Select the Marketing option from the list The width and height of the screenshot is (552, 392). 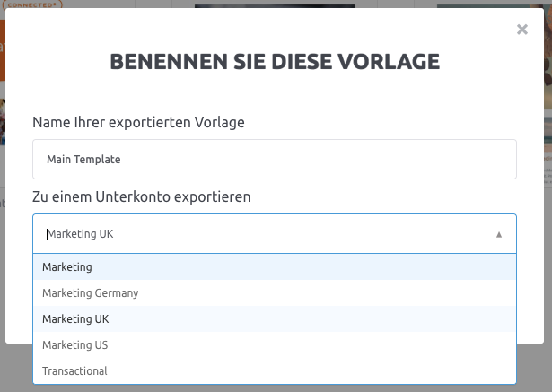[275, 267]
